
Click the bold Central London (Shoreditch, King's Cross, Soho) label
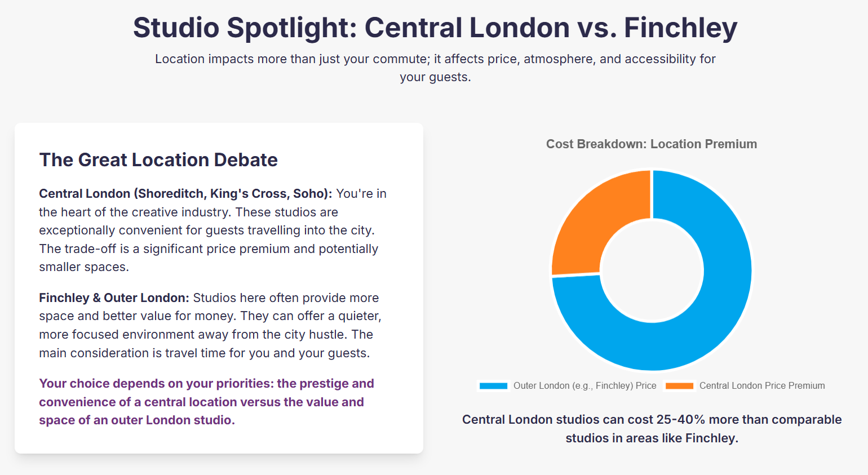point(185,194)
